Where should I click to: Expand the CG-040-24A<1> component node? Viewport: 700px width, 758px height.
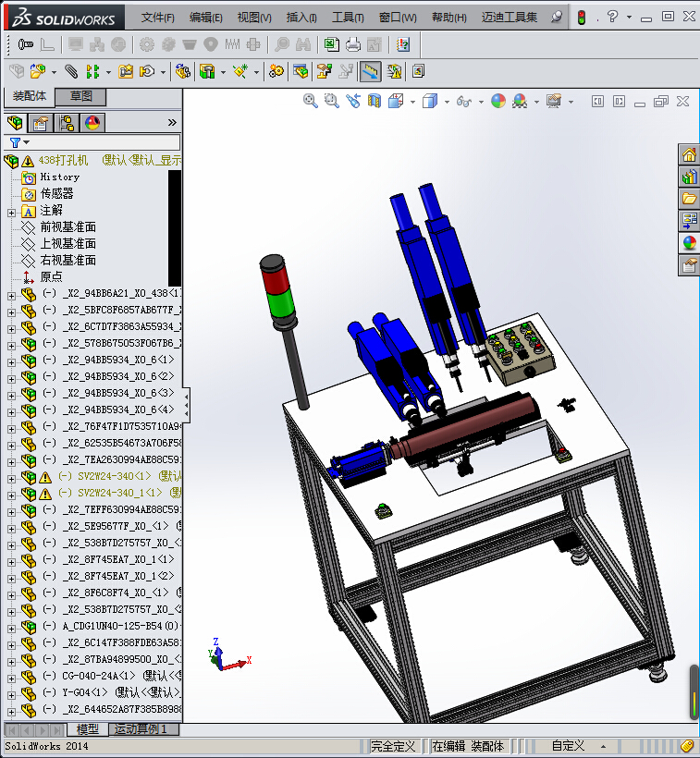point(11,679)
